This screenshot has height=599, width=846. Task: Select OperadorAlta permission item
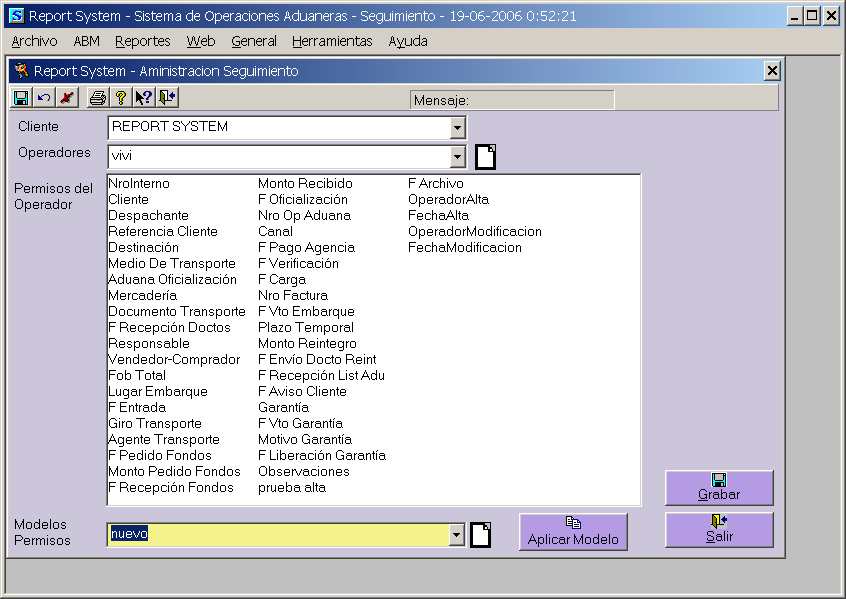click(448, 200)
